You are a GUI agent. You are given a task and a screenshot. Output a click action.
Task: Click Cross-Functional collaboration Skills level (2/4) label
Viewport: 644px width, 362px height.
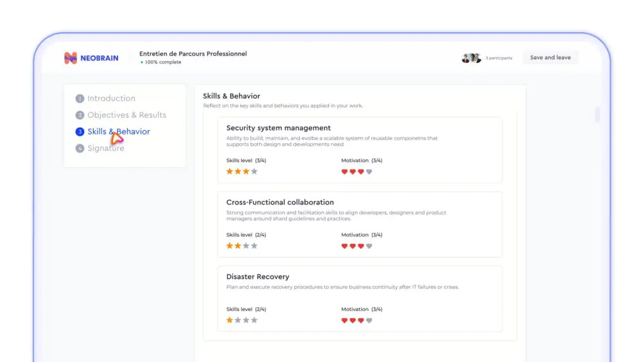pyautogui.click(x=246, y=235)
